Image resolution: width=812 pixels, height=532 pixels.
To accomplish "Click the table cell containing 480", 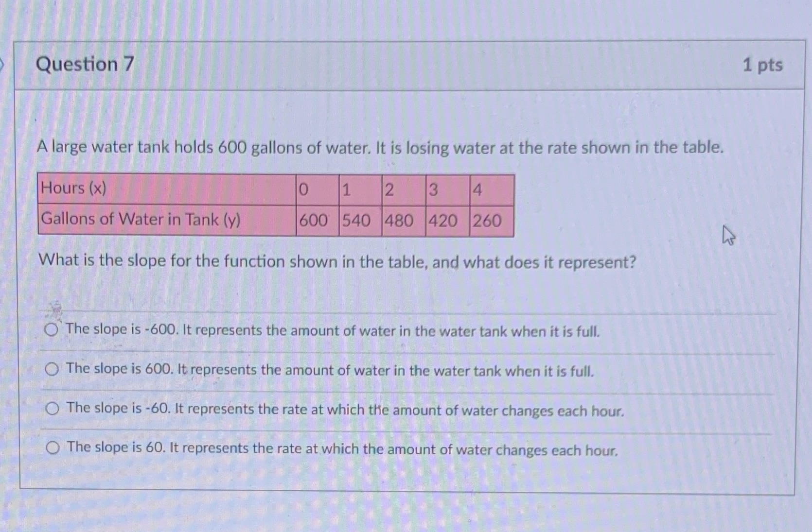I will click(x=399, y=221).
